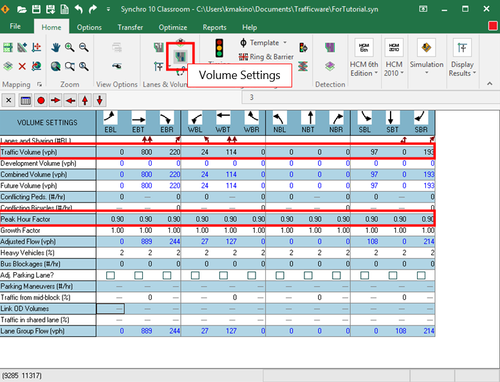Switch to the Reports tab
Viewport: 500px width, 382px height.
(214, 27)
